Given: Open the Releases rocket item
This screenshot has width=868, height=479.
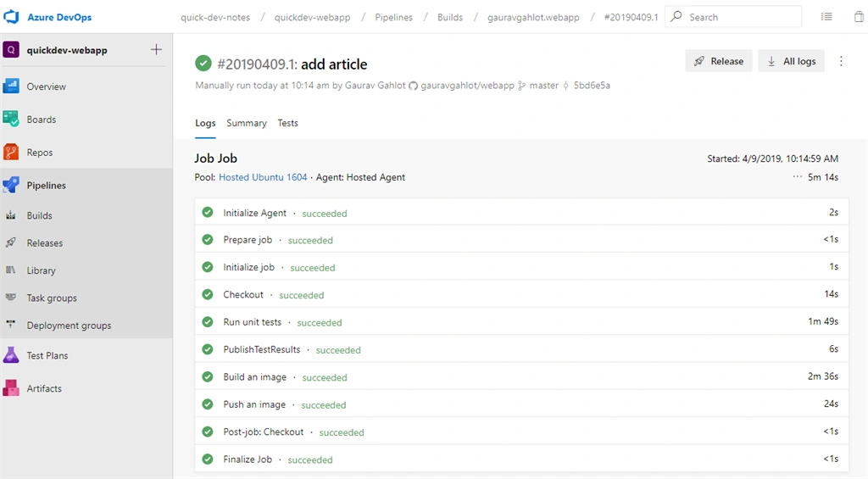Looking at the screenshot, I should click(x=34, y=243).
